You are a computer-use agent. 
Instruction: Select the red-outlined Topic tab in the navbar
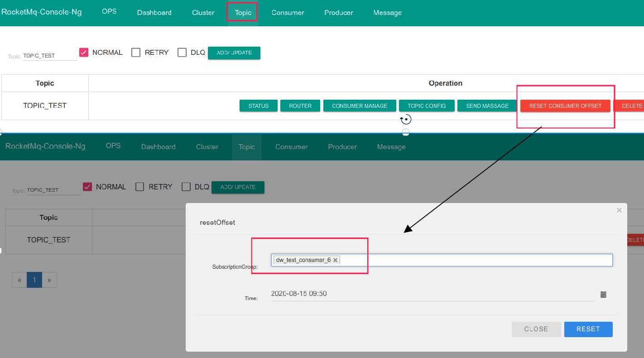[243, 12]
